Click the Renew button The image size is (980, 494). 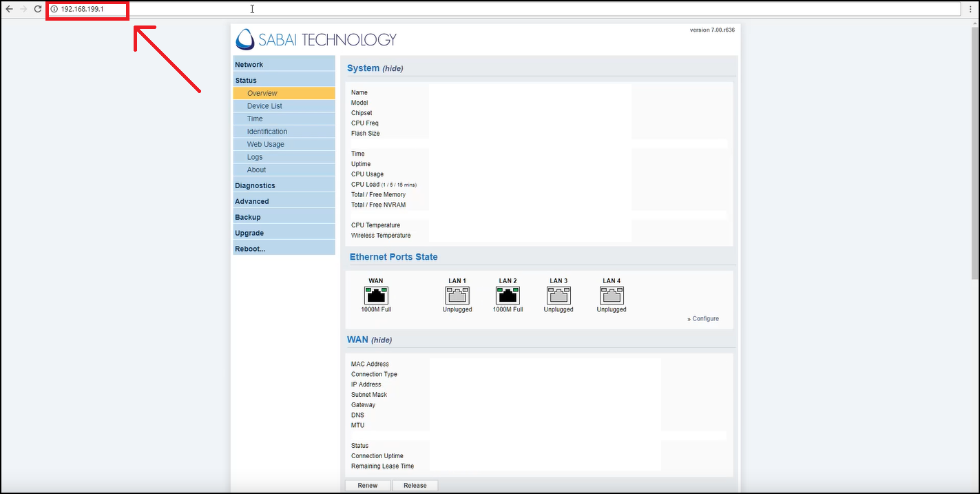pyautogui.click(x=368, y=486)
